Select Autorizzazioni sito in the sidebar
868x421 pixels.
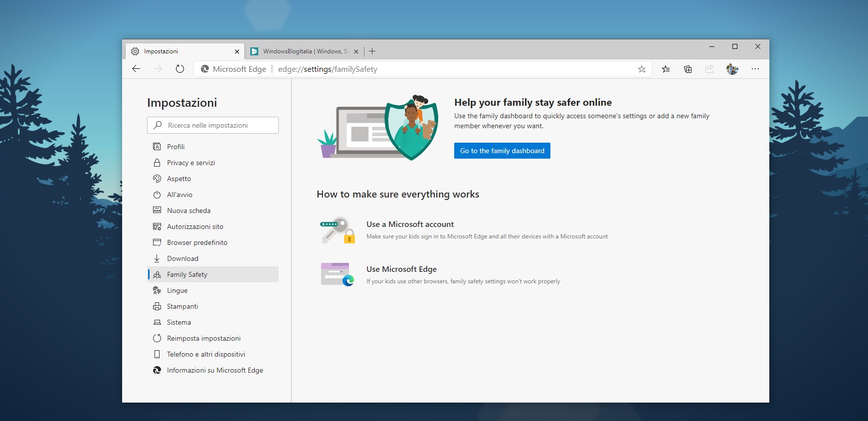coord(213,226)
